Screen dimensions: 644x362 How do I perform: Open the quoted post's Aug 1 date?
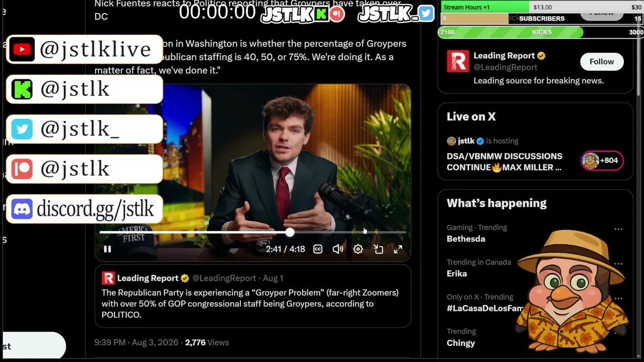(x=273, y=278)
